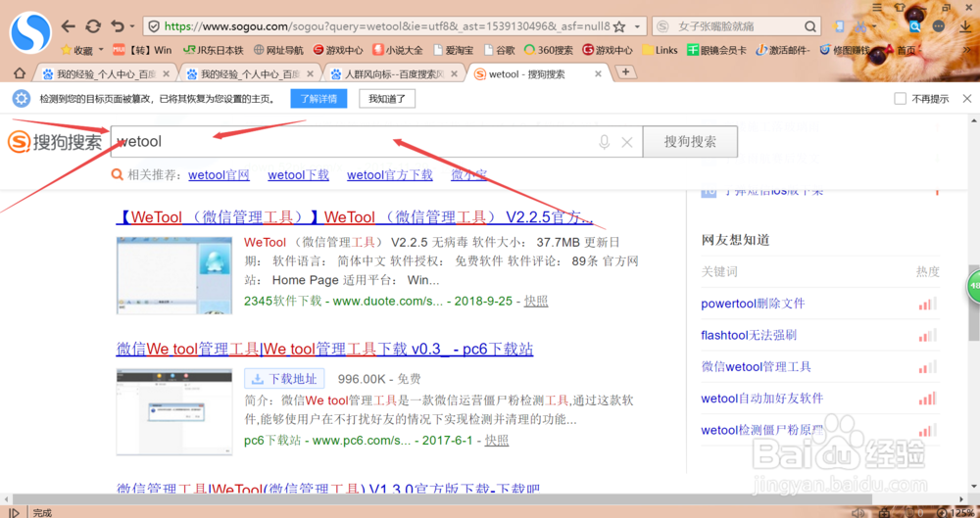Open the 眼镜会员卡 bookmark
This screenshot has height=518, width=980.
pos(717,50)
